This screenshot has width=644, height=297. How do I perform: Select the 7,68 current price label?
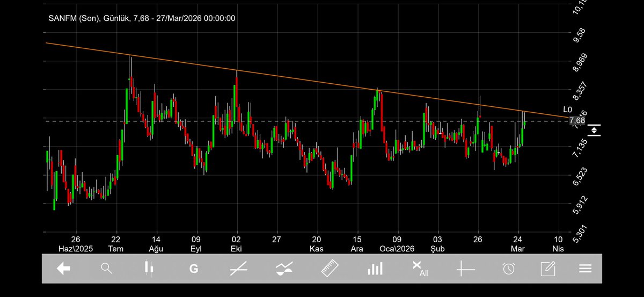coord(577,120)
